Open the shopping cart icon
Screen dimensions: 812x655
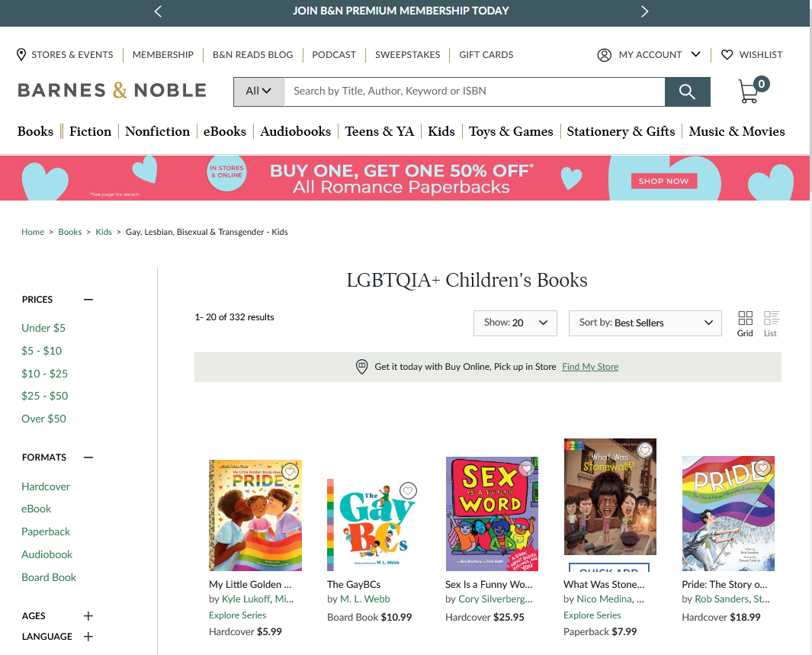(x=753, y=91)
